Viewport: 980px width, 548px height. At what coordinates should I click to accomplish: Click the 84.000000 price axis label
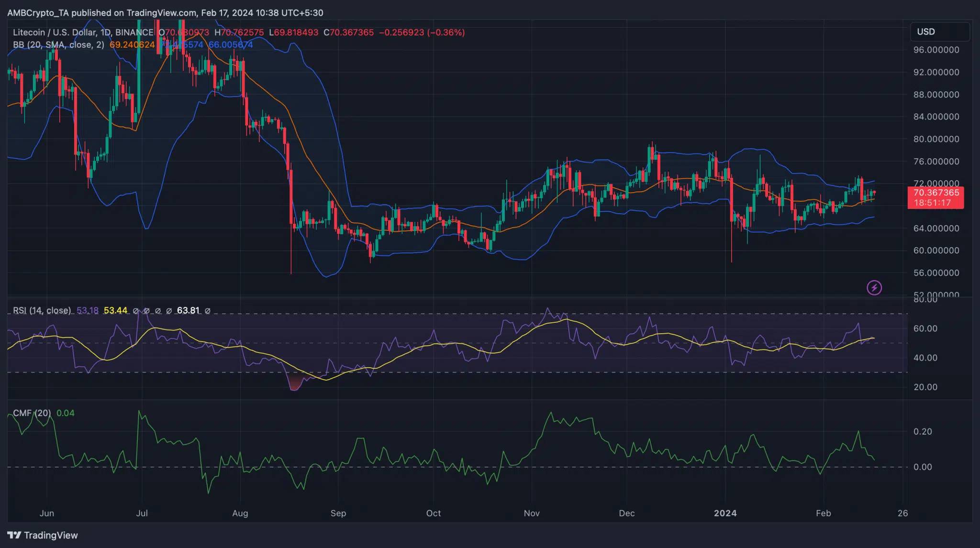point(936,117)
